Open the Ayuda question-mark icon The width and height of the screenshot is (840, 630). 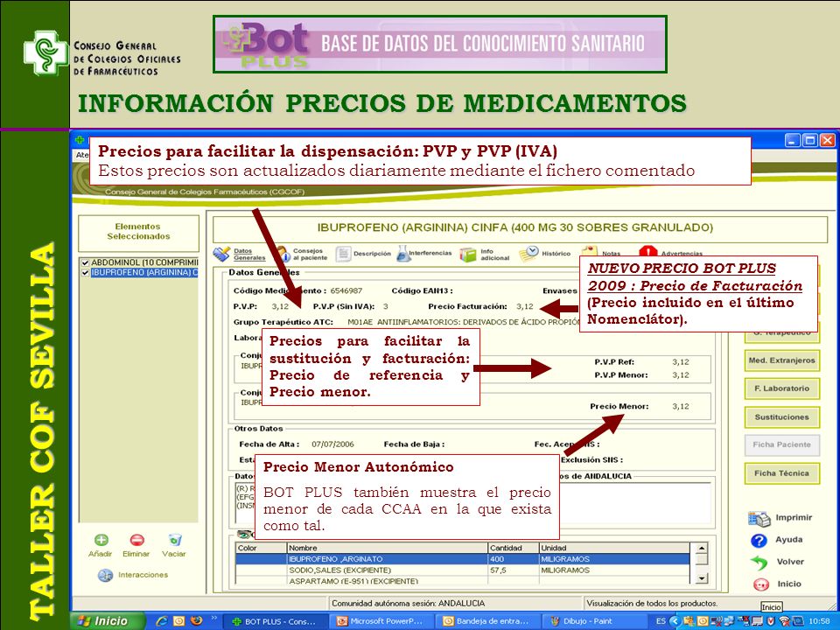click(759, 541)
